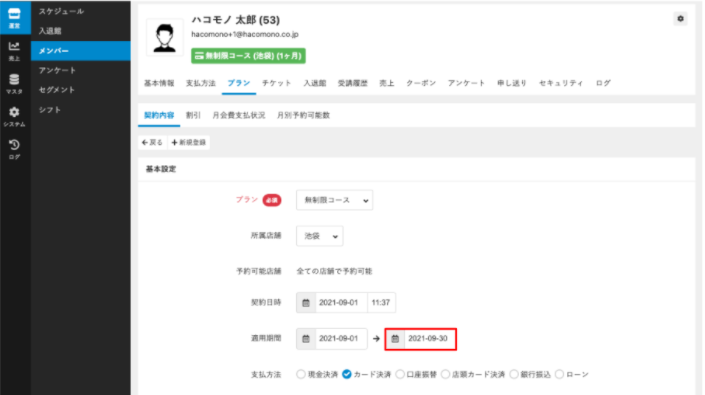This screenshot has height=395, width=705.
Task: Click the calendar icon for 契約日時
Action: (x=306, y=303)
